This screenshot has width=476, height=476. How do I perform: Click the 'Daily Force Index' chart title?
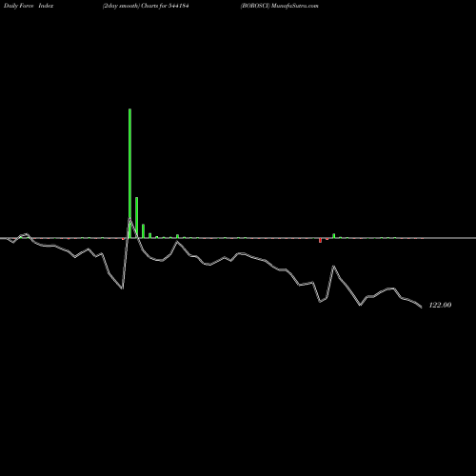click(29, 6)
